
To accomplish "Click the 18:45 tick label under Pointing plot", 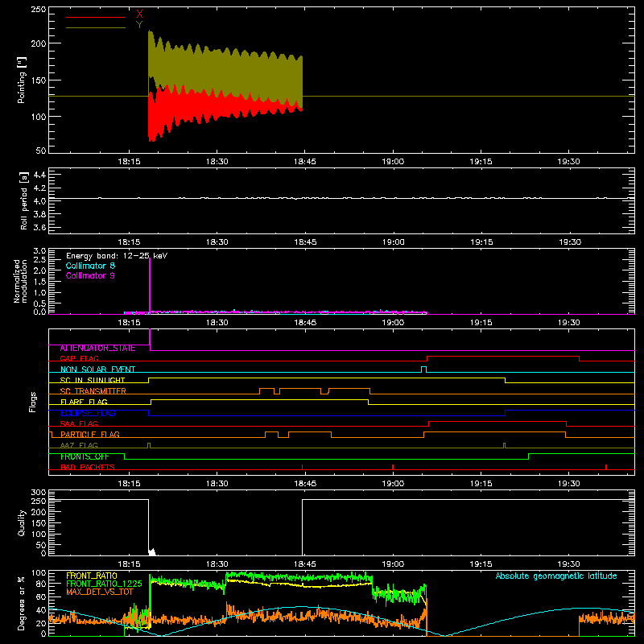I will coord(305,162).
